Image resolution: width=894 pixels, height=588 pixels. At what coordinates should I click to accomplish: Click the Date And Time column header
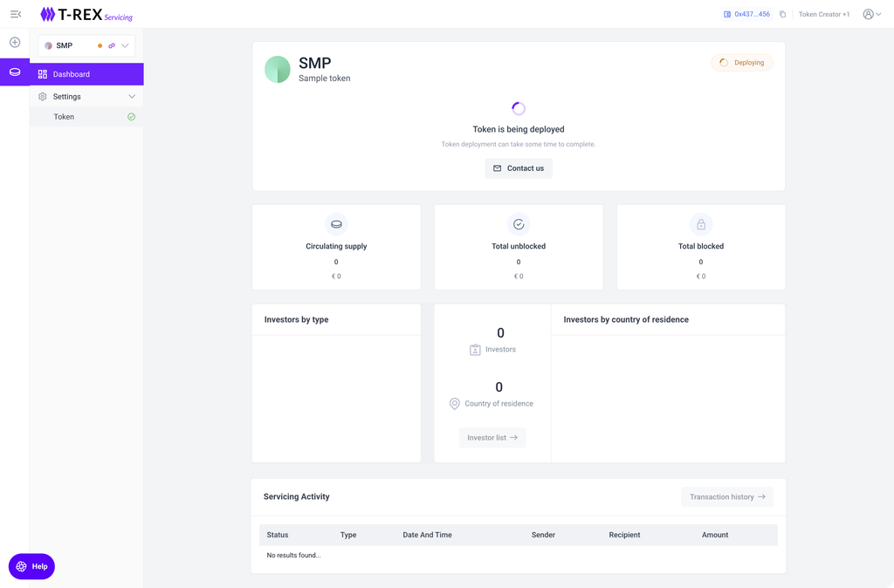(x=427, y=535)
